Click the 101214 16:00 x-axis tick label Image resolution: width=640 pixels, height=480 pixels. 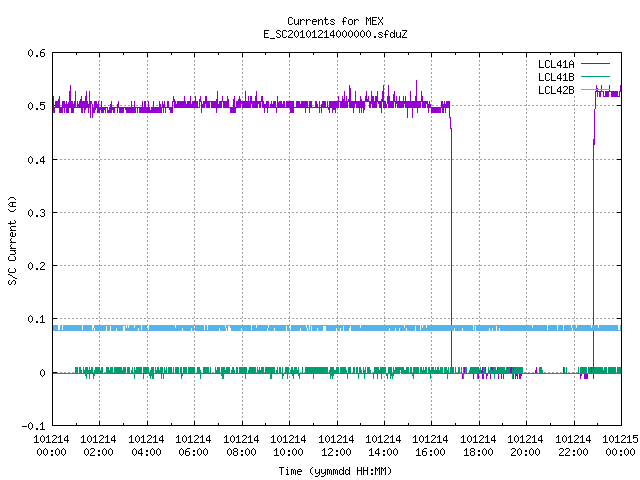click(431, 445)
